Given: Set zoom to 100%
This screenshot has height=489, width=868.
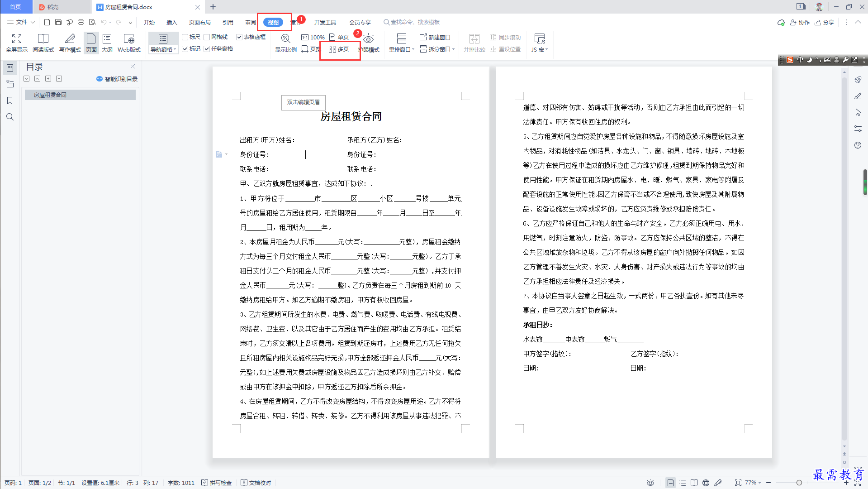Looking at the screenshot, I should click(313, 37).
